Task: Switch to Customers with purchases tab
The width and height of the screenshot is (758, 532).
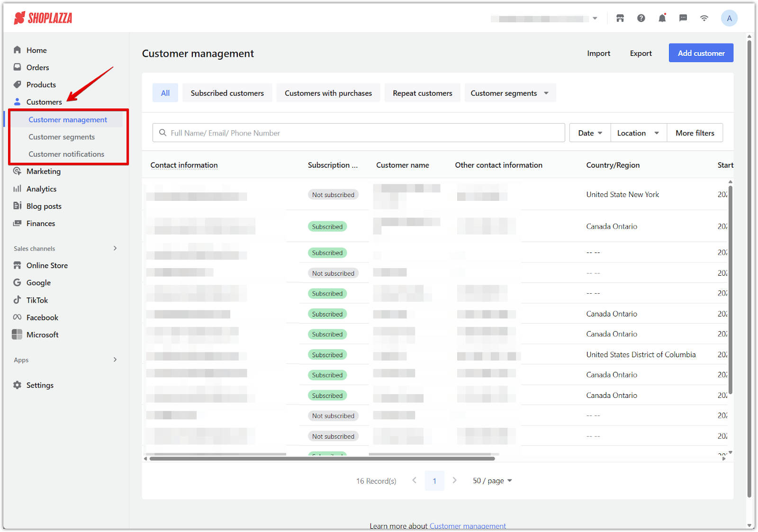Action: (x=328, y=93)
